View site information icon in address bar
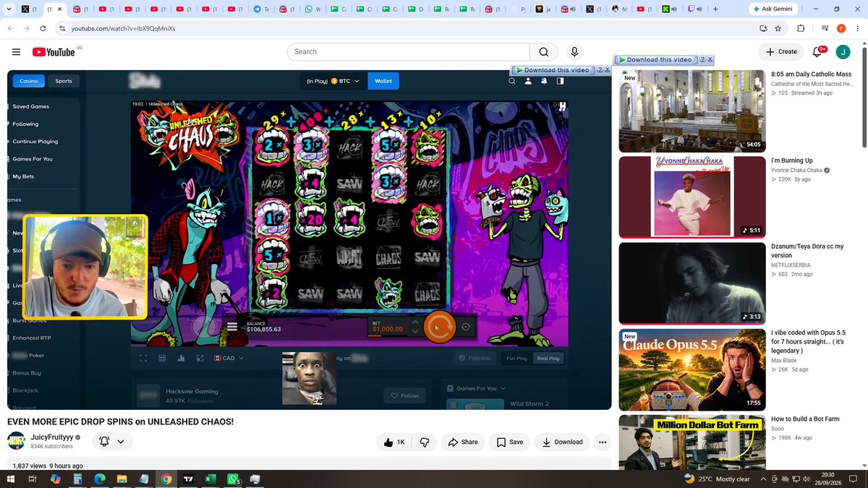The image size is (868, 488). click(x=62, y=28)
